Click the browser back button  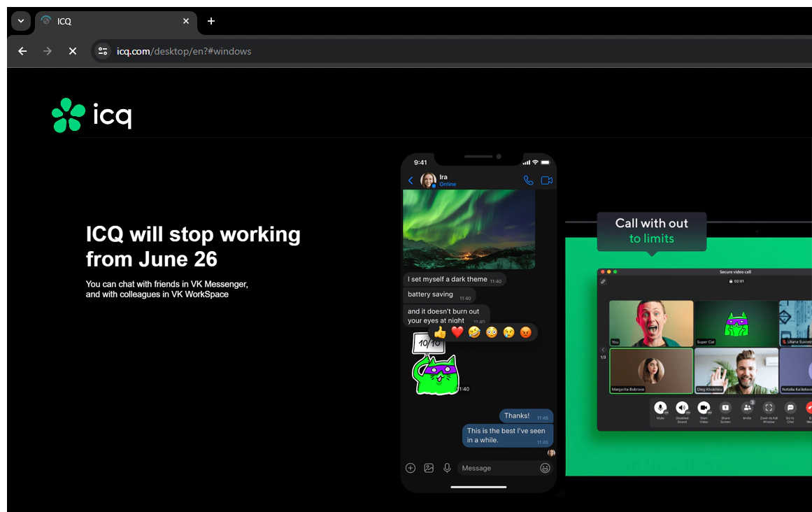tap(22, 51)
